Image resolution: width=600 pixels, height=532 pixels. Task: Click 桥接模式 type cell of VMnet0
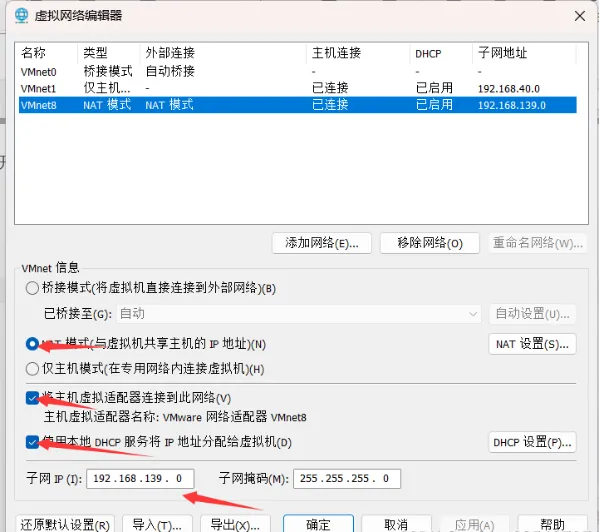click(x=108, y=71)
